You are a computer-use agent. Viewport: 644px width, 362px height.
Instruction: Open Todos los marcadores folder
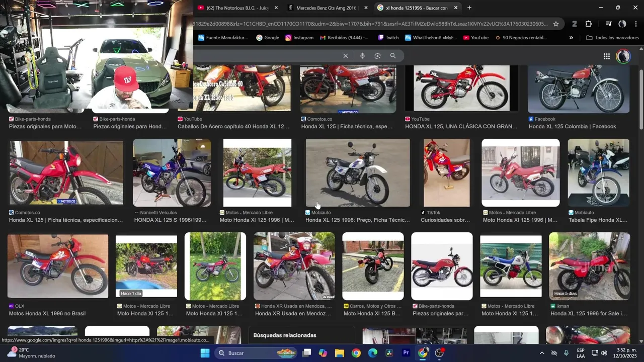612,38
